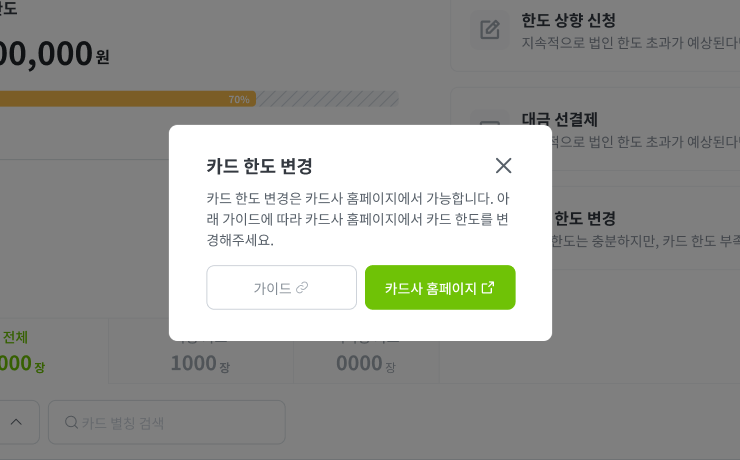Open the 가이드 button label
The height and width of the screenshot is (460, 740).
point(272,288)
